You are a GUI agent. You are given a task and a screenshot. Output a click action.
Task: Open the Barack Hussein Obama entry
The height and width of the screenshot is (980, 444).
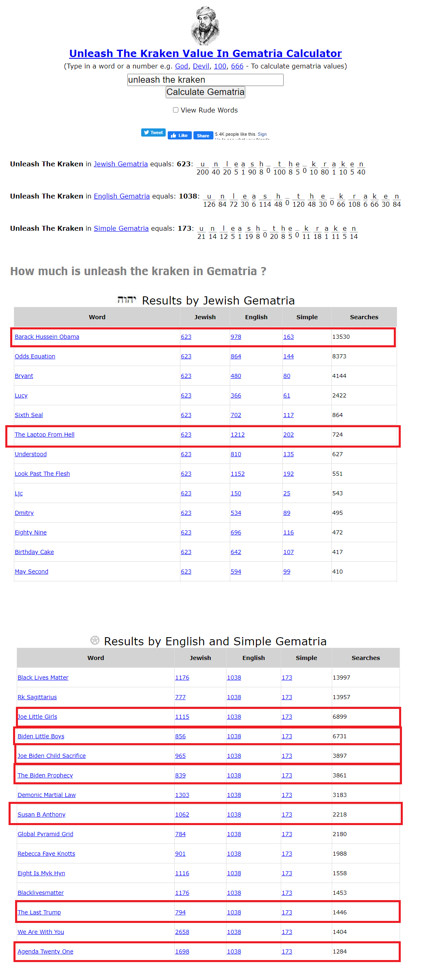tap(47, 337)
